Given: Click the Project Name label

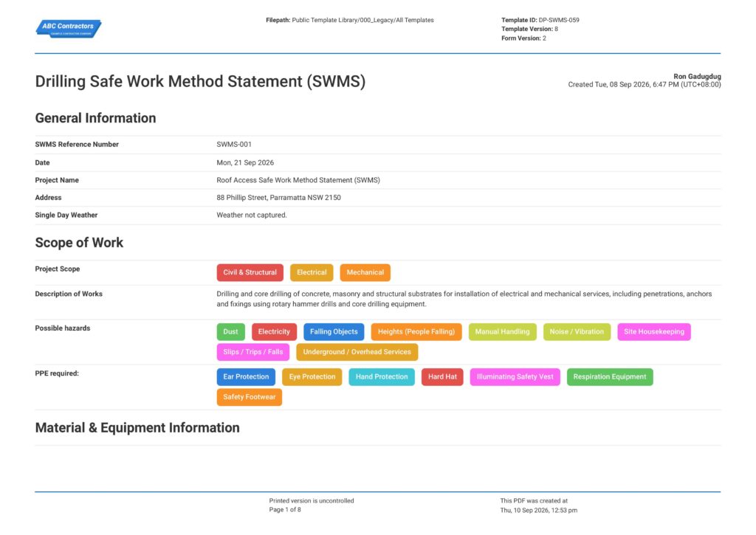Looking at the screenshot, I should click(57, 180).
